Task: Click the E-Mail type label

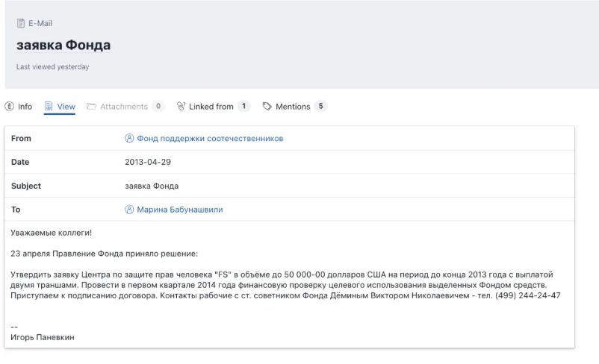Action: pyautogui.click(x=40, y=23)
